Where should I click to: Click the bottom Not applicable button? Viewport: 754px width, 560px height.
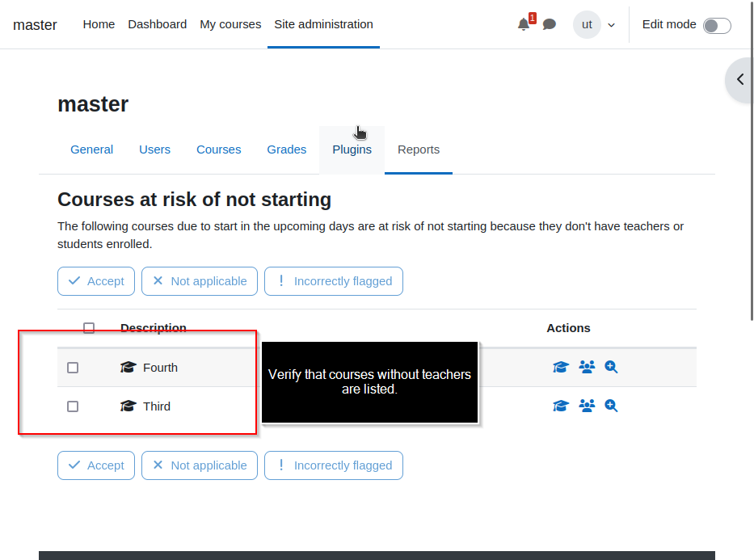click(200, 465)
